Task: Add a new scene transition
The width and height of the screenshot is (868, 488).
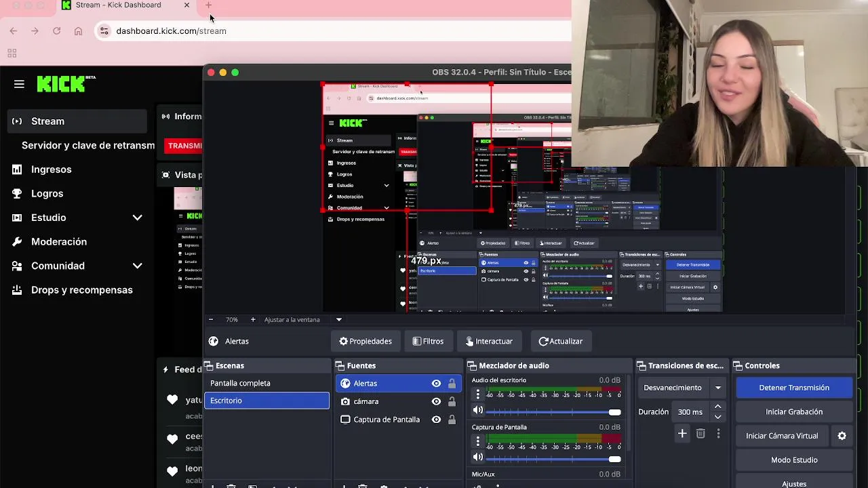Action: 682,433
